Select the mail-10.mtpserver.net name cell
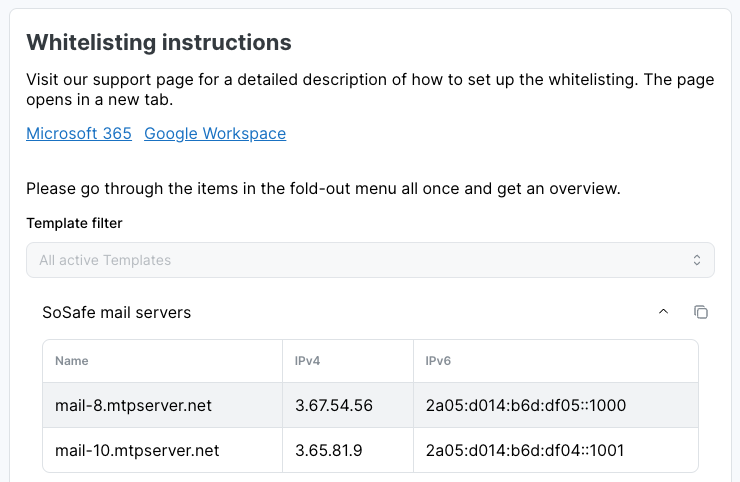The width and height of the screenshot is (740, 482). [137, 450]
